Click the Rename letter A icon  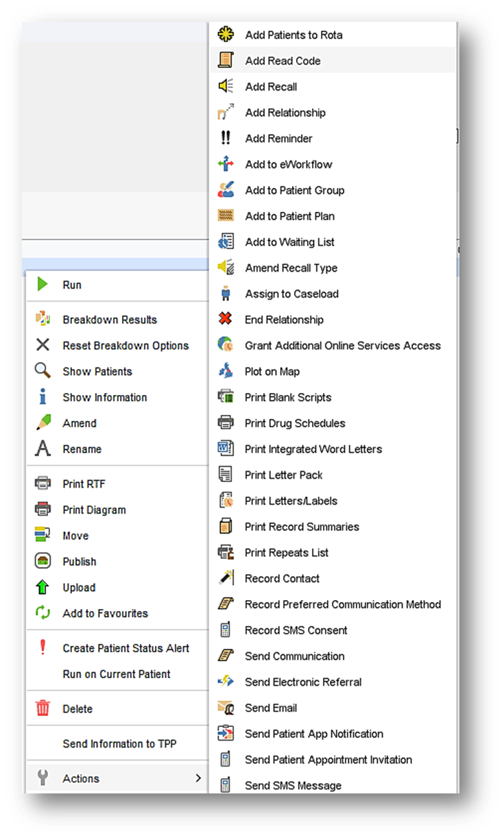click(x=43, y=449)
